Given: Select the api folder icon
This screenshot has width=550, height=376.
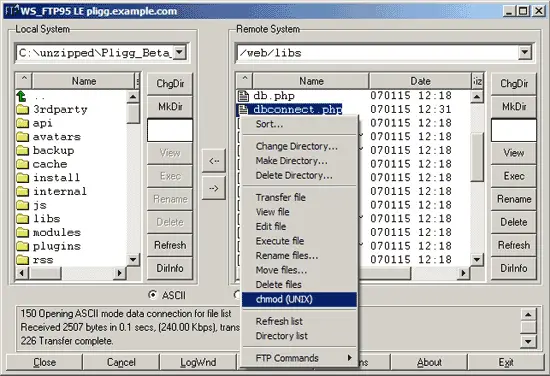Looking at the screenshot, I should coord(22,123).
